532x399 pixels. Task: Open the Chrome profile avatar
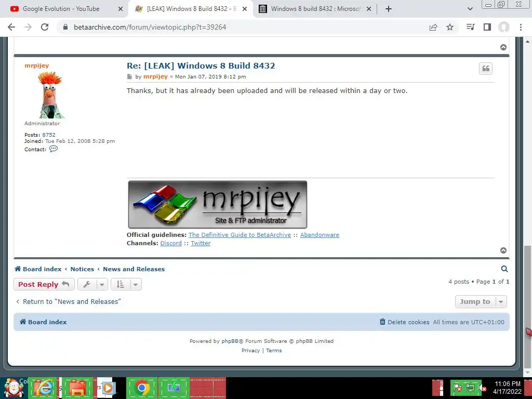(504, 27)
